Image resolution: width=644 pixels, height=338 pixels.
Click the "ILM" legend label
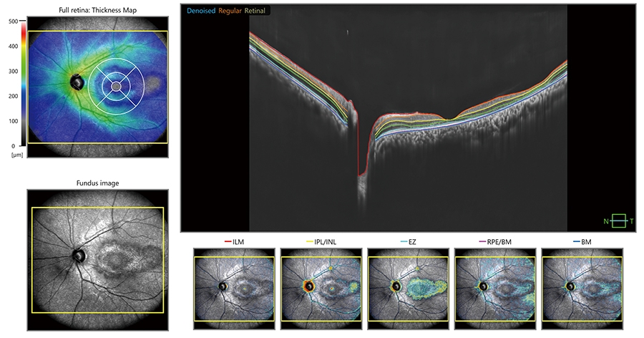[x=238, y=242]
